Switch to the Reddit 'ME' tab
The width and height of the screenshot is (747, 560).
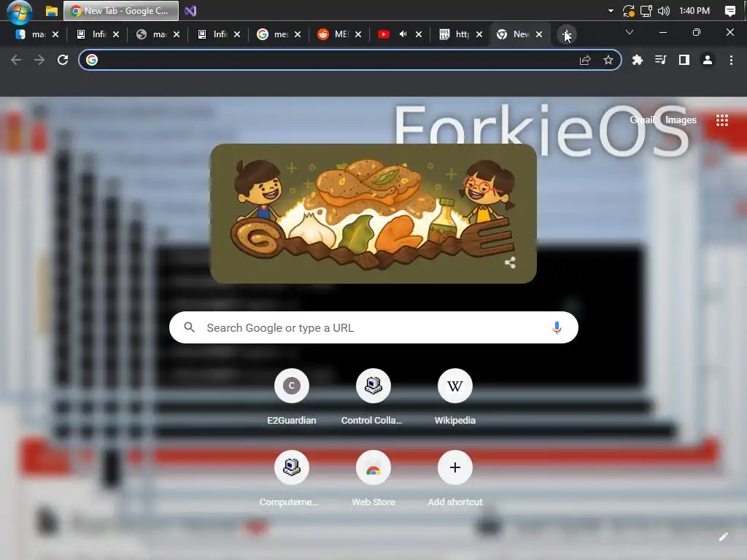click(x=340, y=34)
